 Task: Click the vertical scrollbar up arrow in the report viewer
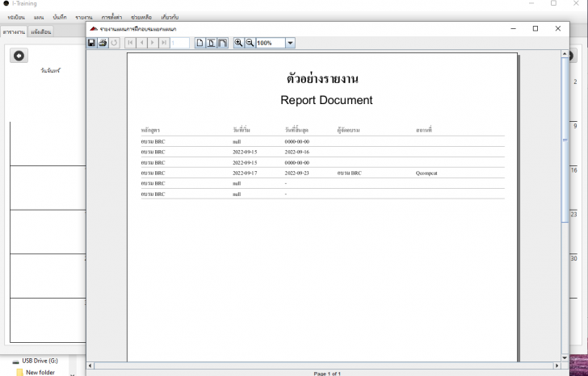pos(565,54)
